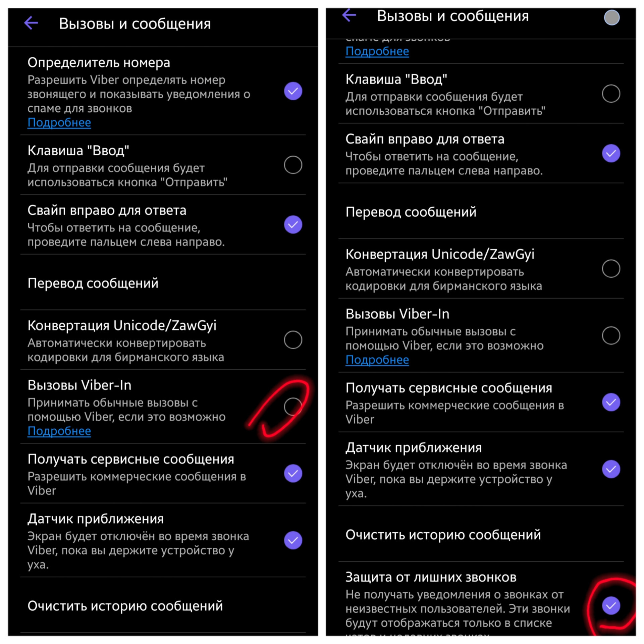644x644 pixels.
Task: Open Перевод сообщений on the right screen
Action: click(x=481, y=212)
